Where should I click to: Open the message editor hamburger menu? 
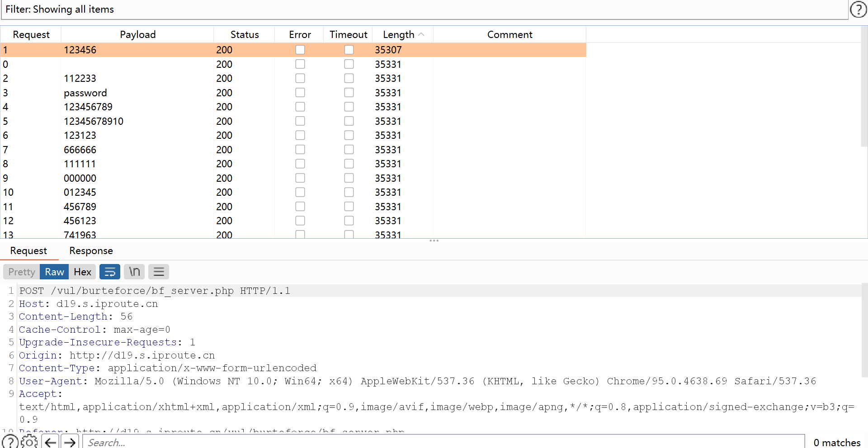point(159,272)
